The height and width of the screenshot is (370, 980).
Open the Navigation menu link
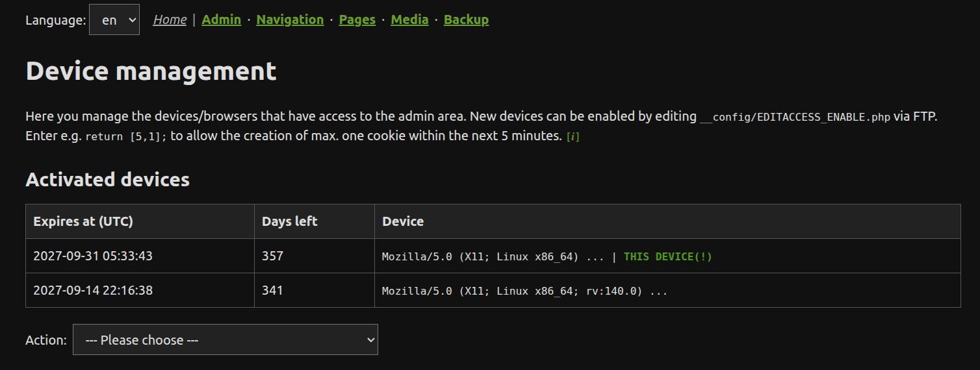click(290, 19)
